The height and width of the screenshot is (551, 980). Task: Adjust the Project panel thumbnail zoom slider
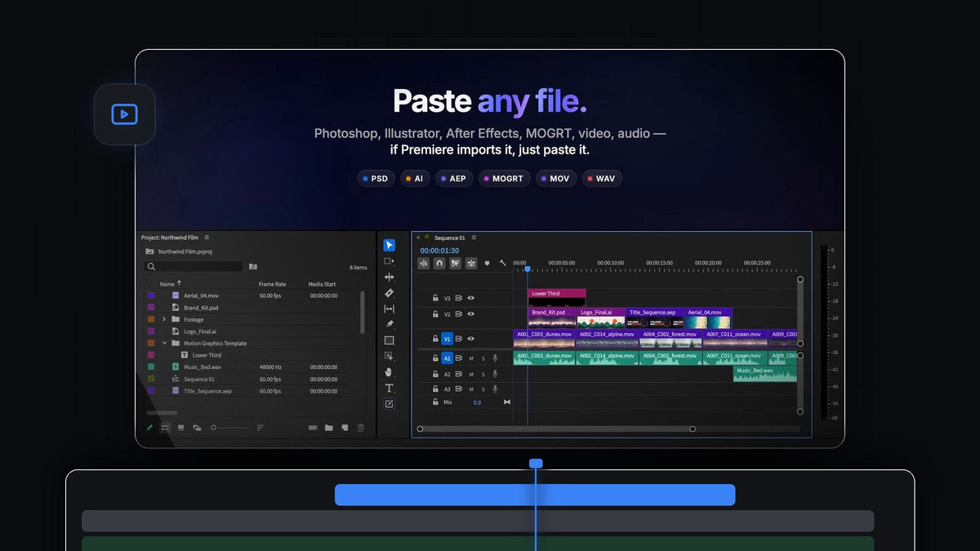229,428
